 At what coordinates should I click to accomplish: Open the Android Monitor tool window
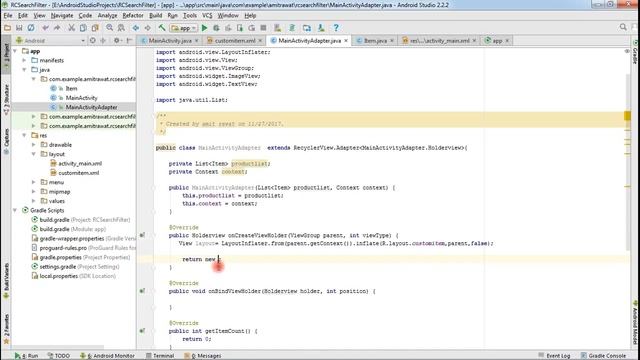click(107, 356)
